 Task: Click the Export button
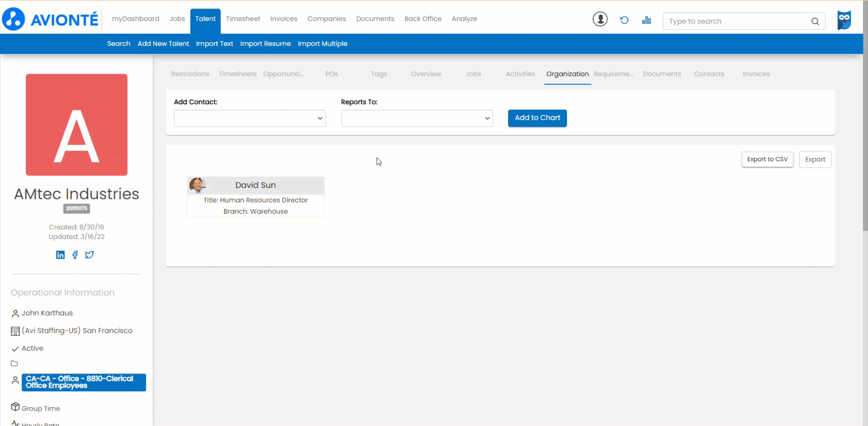coord(815,159)
